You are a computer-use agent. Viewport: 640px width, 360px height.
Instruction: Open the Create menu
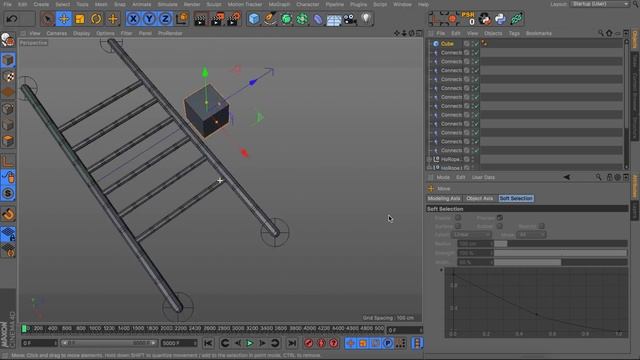pyautogui.click(x=41, y=4)
